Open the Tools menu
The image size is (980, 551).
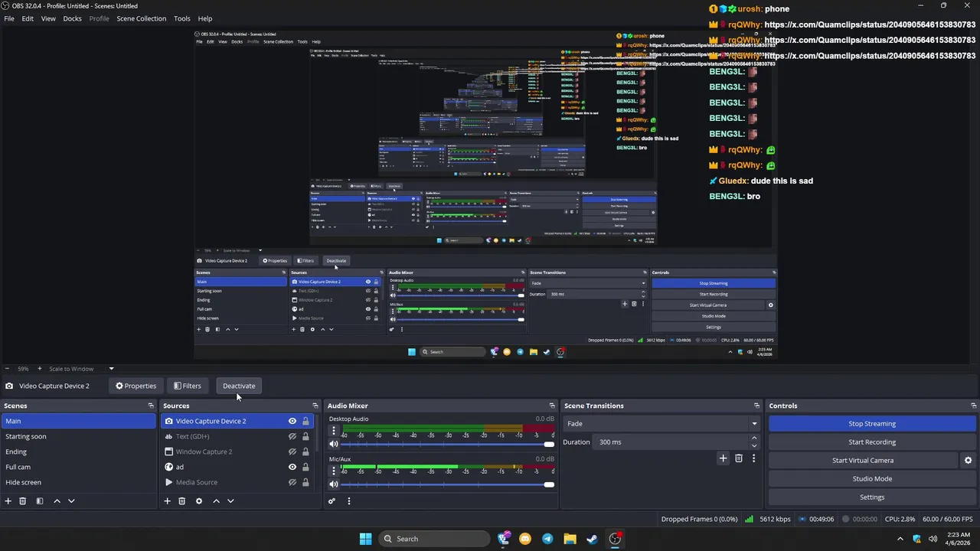click(x=182, y=18)
